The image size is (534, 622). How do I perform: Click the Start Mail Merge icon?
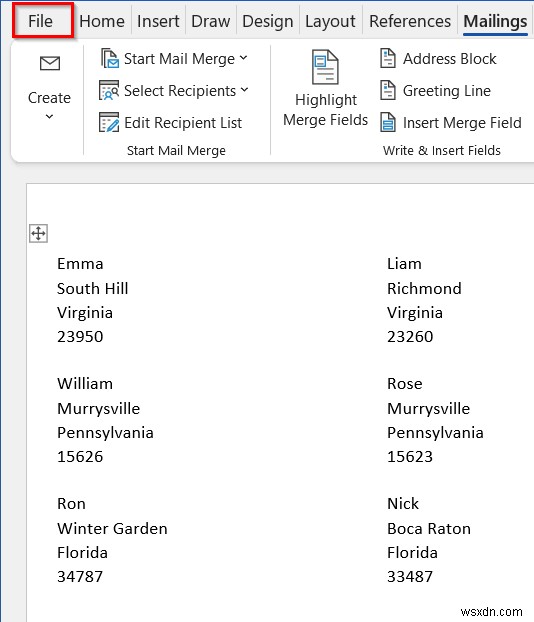[109, 58]
